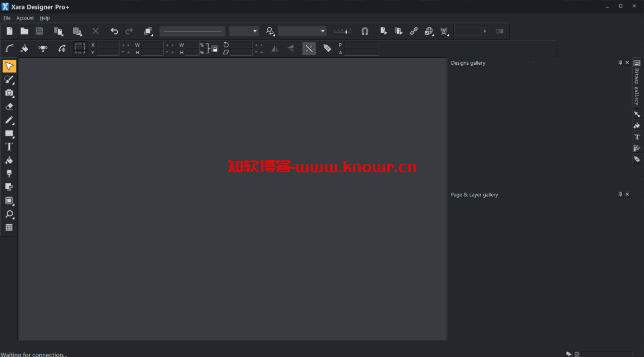Toggle the fill bucket infobar button

click(x=24, y=48)
